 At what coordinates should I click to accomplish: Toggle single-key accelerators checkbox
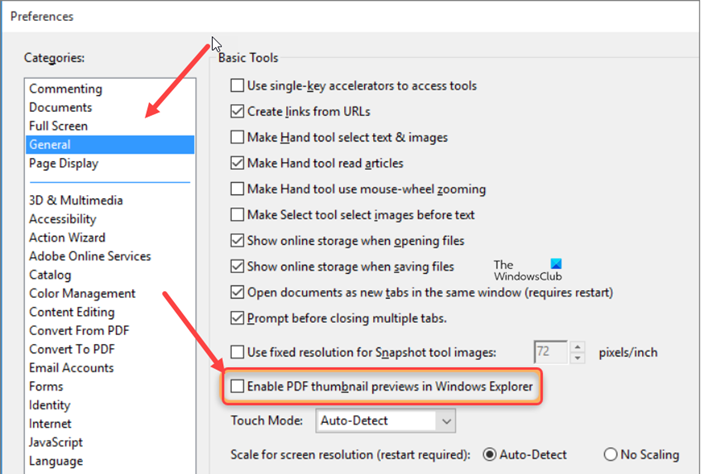pyautogui.click(x=238, y=86)
